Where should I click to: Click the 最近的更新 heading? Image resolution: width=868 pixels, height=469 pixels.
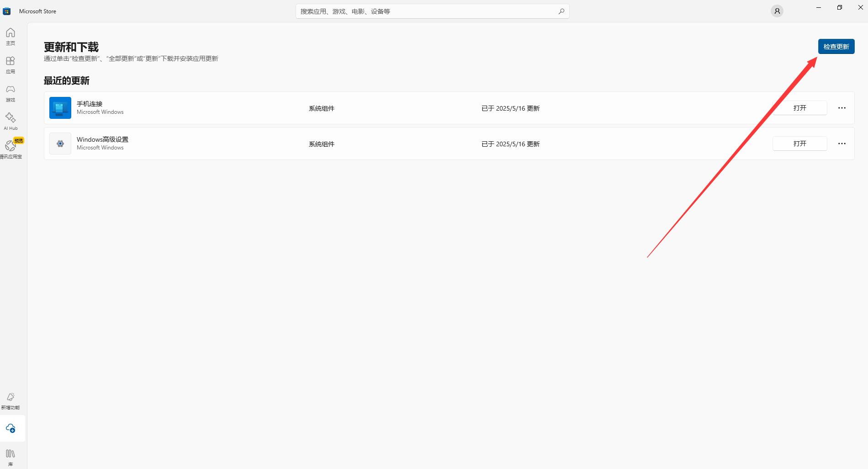tap(67, 81)
